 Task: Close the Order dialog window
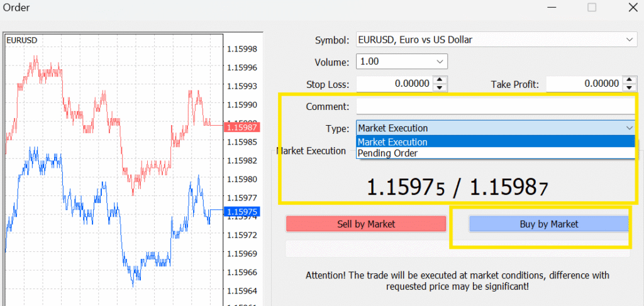tap(631, 8)
